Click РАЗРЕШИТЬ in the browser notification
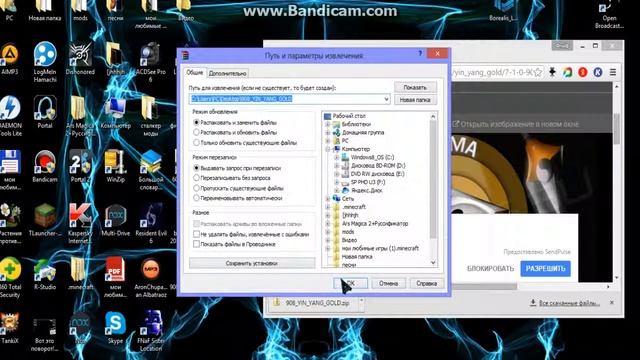 [x=545, y=269]
